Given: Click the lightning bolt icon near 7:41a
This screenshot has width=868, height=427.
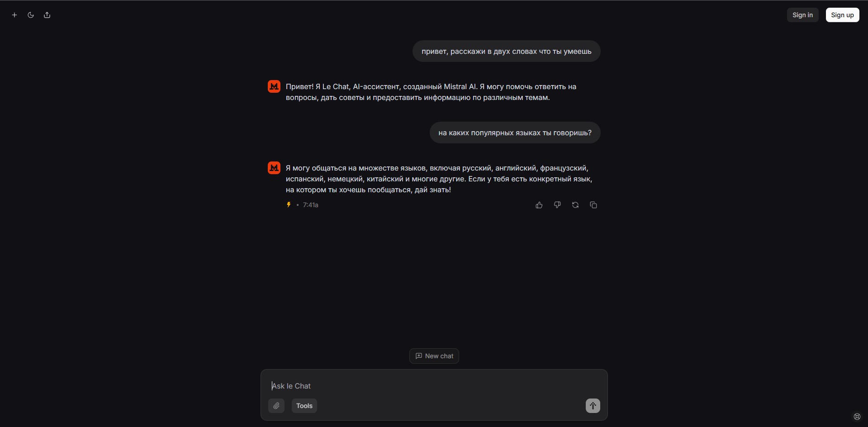Looking at the screenshot, I should (x=289, y=205).
